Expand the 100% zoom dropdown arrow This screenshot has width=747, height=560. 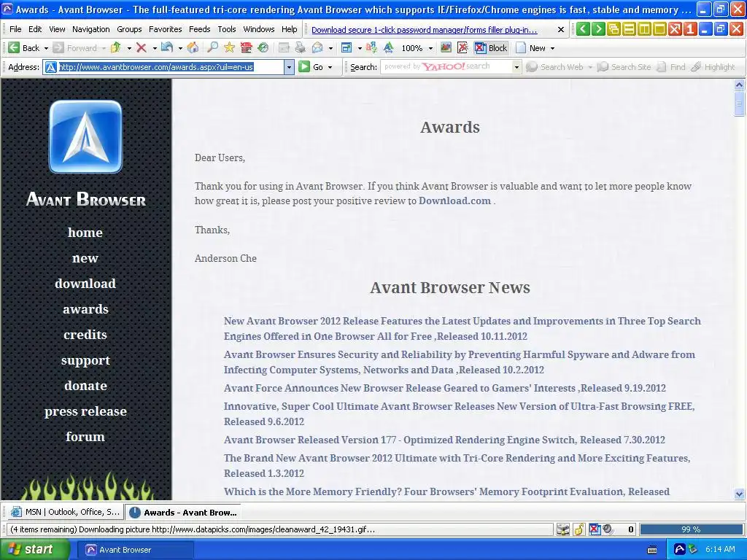point(430,48)
